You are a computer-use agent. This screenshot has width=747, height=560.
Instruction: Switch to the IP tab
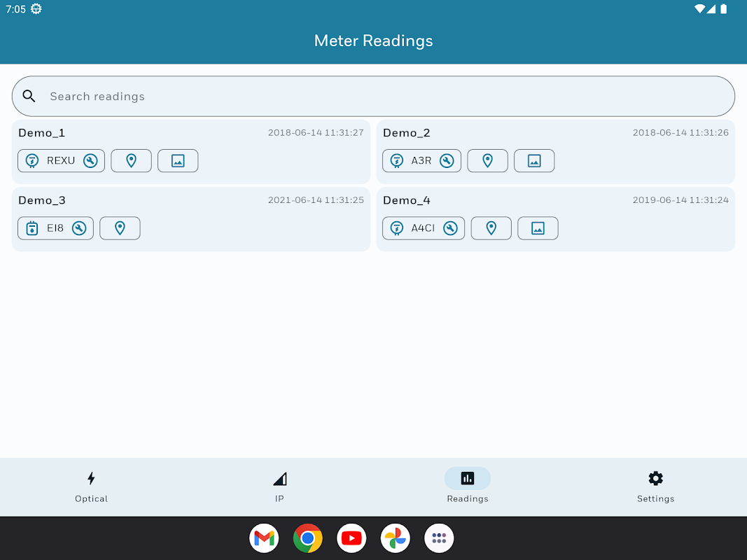pos(279,486)
